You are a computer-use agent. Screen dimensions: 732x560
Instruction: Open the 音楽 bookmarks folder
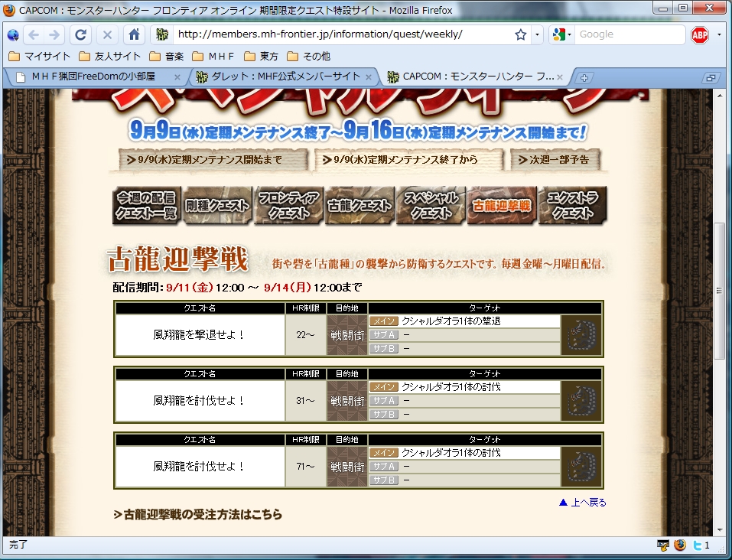click(x=167, y=56)
